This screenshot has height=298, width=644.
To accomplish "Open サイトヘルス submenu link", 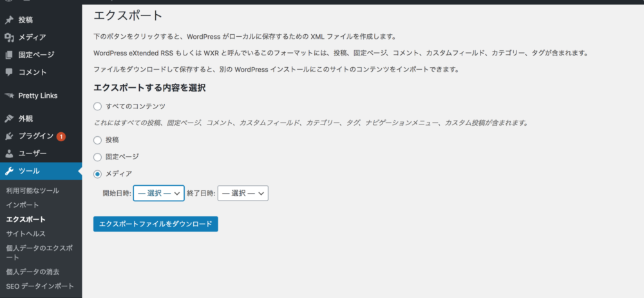I will click(26, 233).
